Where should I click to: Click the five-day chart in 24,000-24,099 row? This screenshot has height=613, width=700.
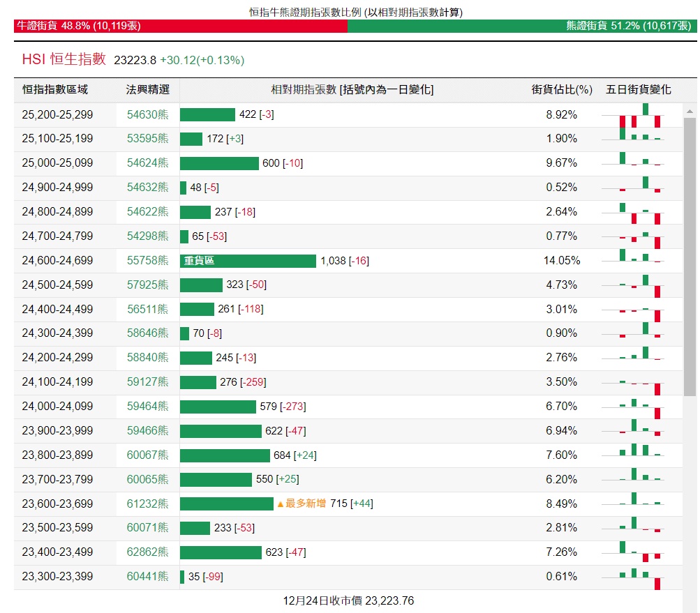click(639, 407)
